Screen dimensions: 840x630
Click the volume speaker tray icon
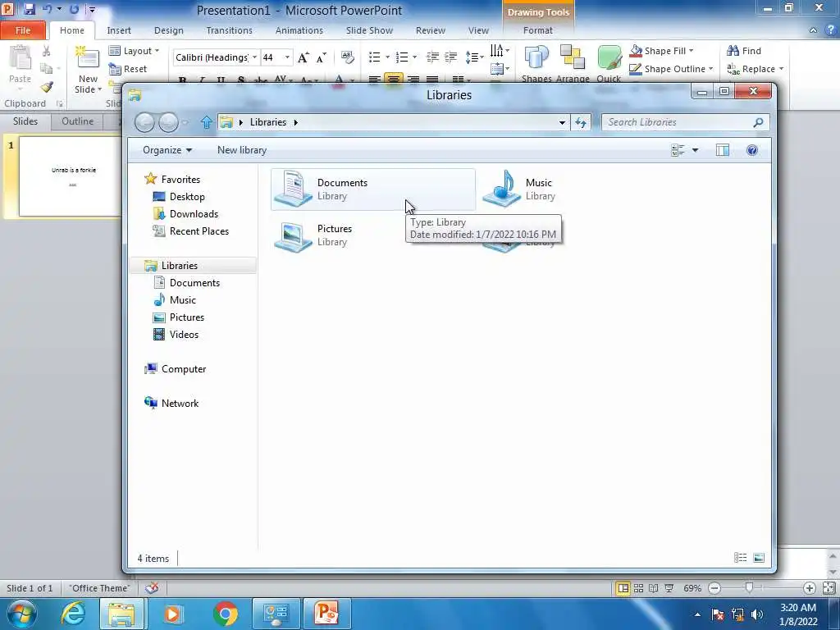coord(757,614)
